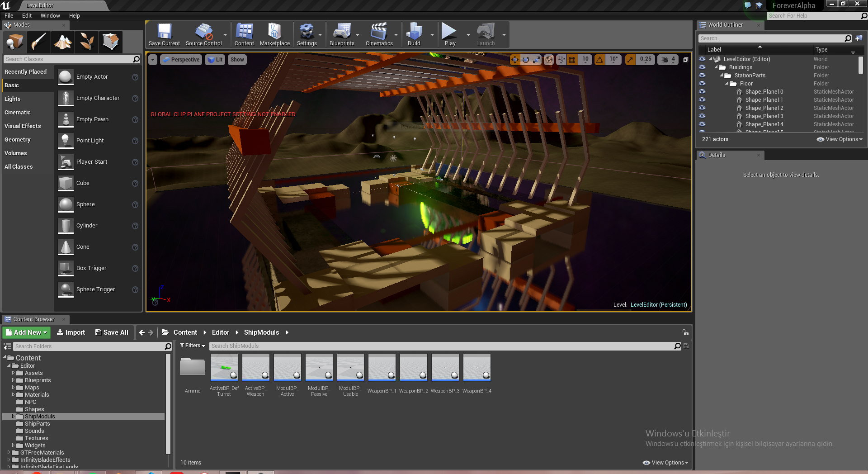The height and width of the screenshot is (474, 868).
Task: Expand GTFreeMaterials folder in tree
Action: [x=9, y=453]
